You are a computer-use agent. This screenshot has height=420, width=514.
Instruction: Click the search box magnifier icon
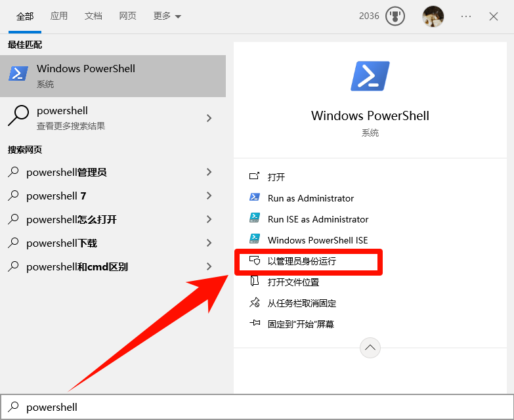coord(13,407)
